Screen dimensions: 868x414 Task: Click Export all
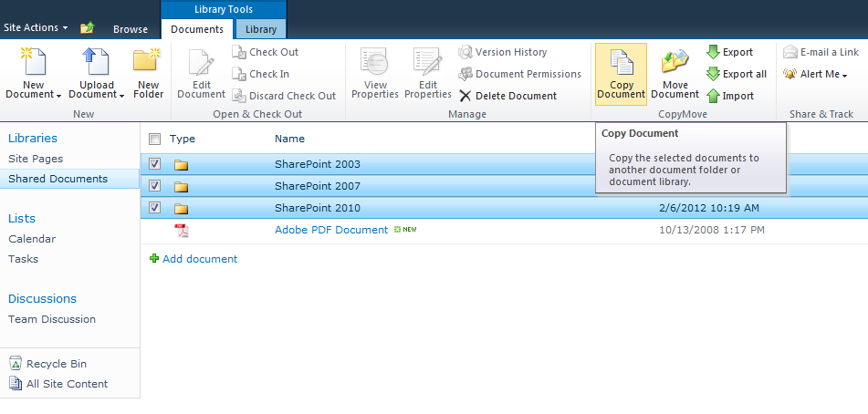pos(737,74)
